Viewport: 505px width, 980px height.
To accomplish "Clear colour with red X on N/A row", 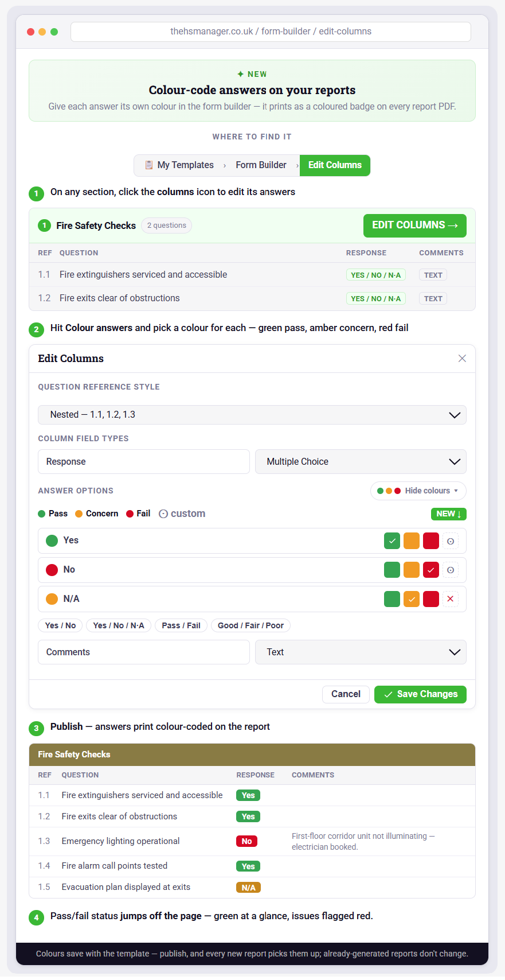I will coord(451,599).
